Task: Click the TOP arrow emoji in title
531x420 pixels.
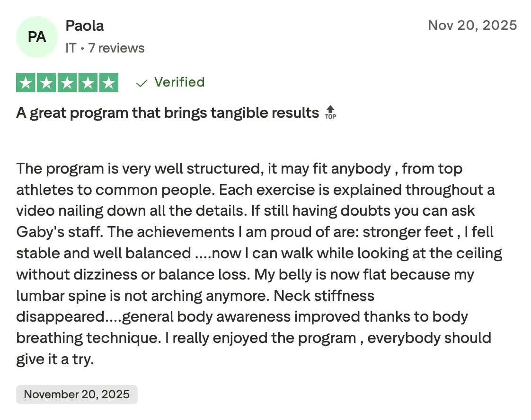Action: tap(330, 113)
